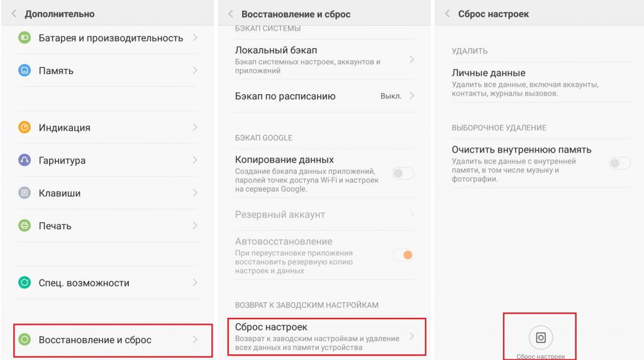Tap the blue Память storage icon
Image resolution: width=644 pixels, height=360 pixels.
pyautogui.click(x=25, y=70)
